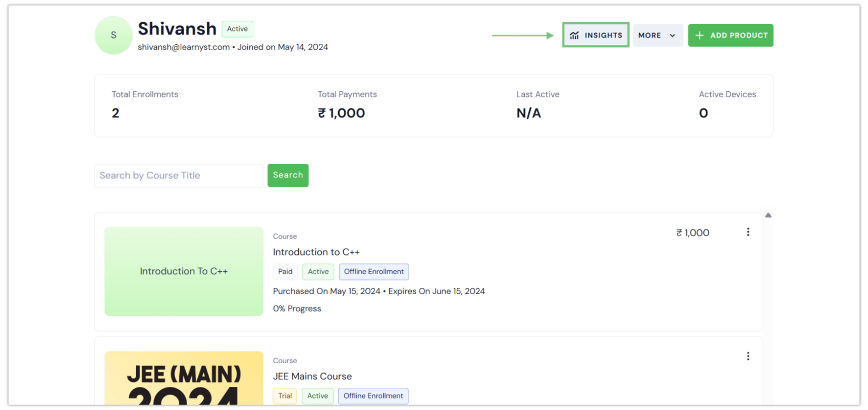Open the Introduction To C++ thumbnail
The height and width of the screenshot is (410, 868).
pyautogui.click(x=184, y=271)
